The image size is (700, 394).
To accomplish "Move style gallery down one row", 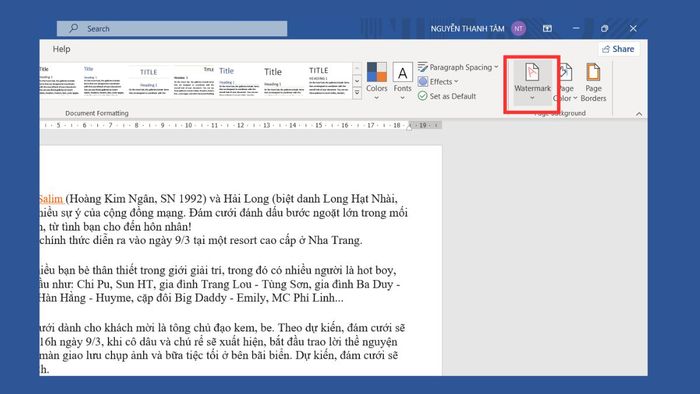I will pyautogui.click(x=357, y=81).
